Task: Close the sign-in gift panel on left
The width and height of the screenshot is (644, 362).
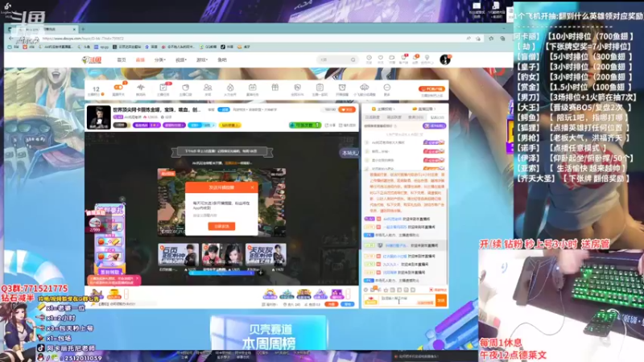Action: 122,200
